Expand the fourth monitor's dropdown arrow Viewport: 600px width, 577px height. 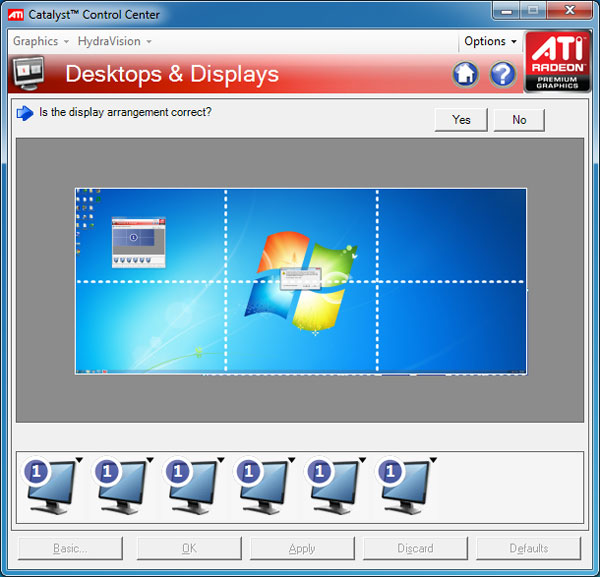292,460
